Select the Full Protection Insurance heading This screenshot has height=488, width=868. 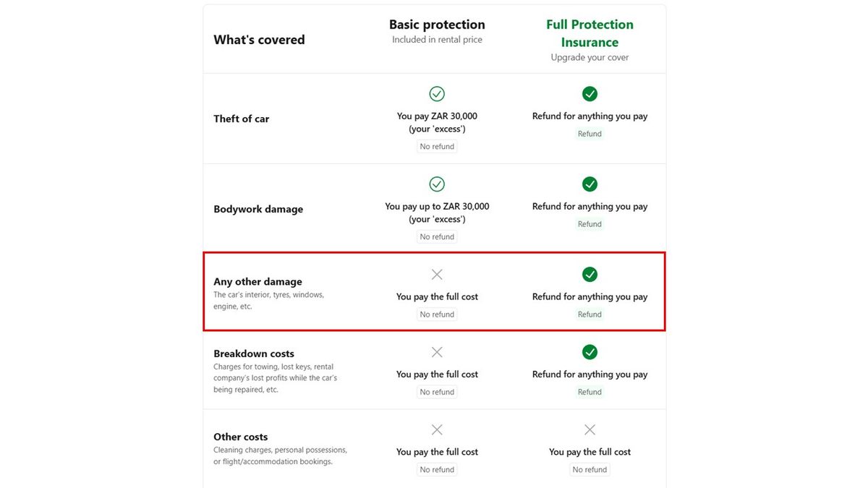[590, 33]
